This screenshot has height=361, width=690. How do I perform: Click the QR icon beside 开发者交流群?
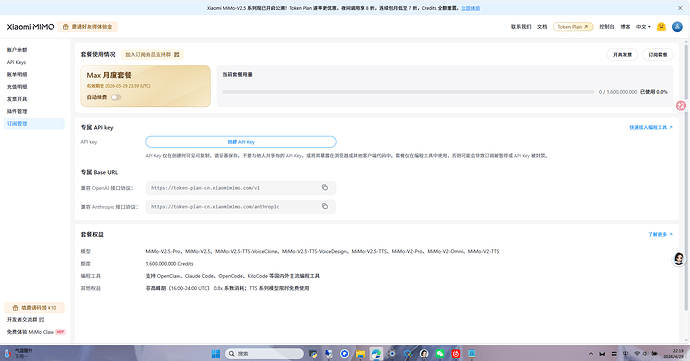pyautogui.click(x=42, y=320)
